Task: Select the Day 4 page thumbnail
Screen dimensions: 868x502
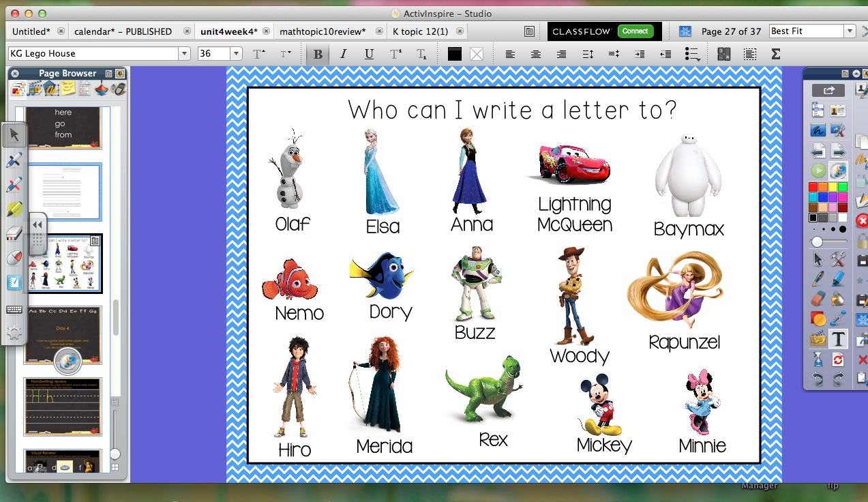Action: point(63,335)
